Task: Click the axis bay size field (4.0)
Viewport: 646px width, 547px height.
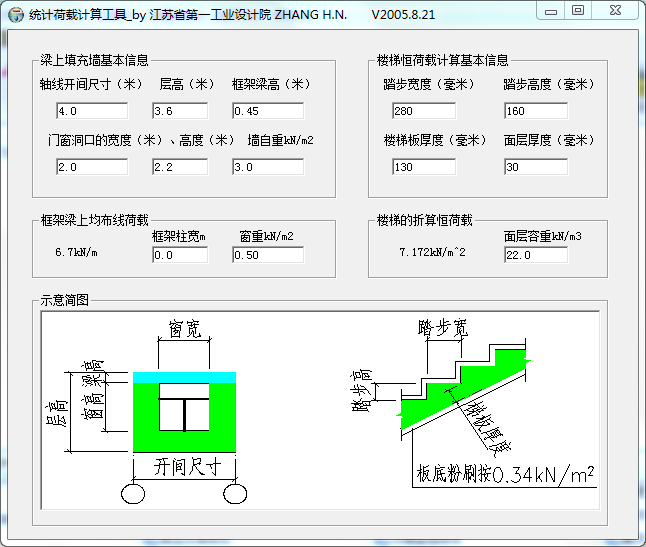Action: (92, 111)
